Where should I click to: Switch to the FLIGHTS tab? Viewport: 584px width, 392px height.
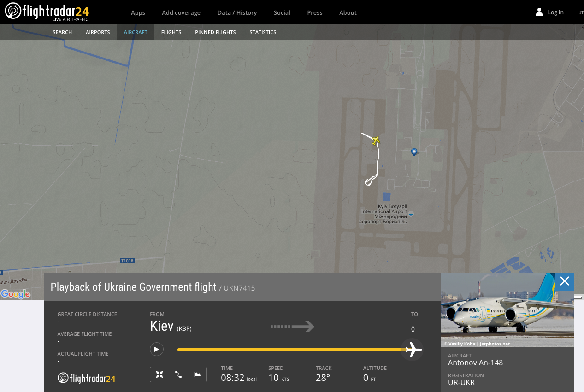click(x=171, y=32)
